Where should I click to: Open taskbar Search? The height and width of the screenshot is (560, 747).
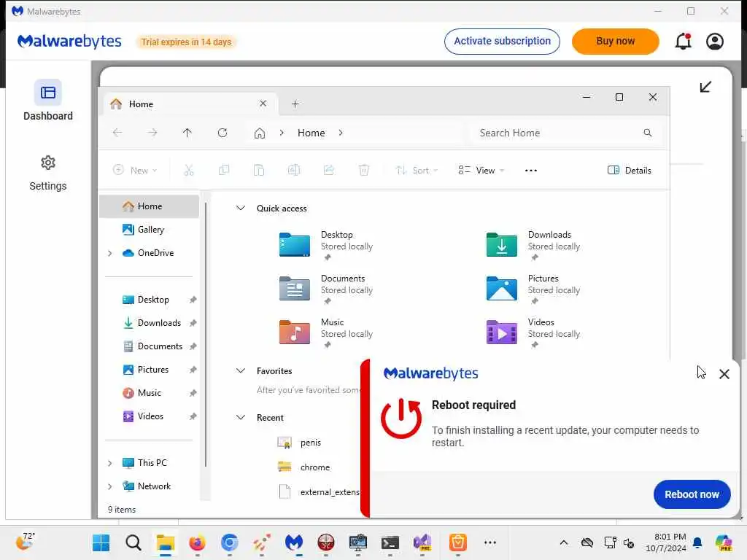tap(133, 542)
